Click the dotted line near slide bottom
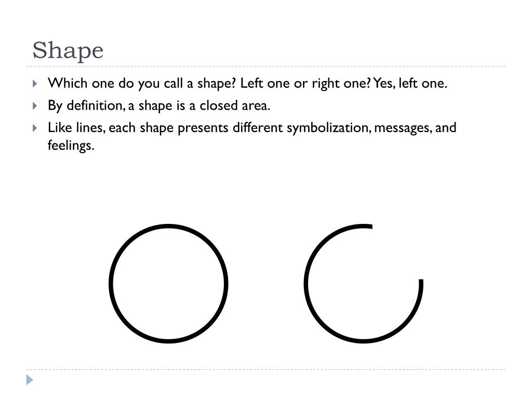 [x=266, y=370]
